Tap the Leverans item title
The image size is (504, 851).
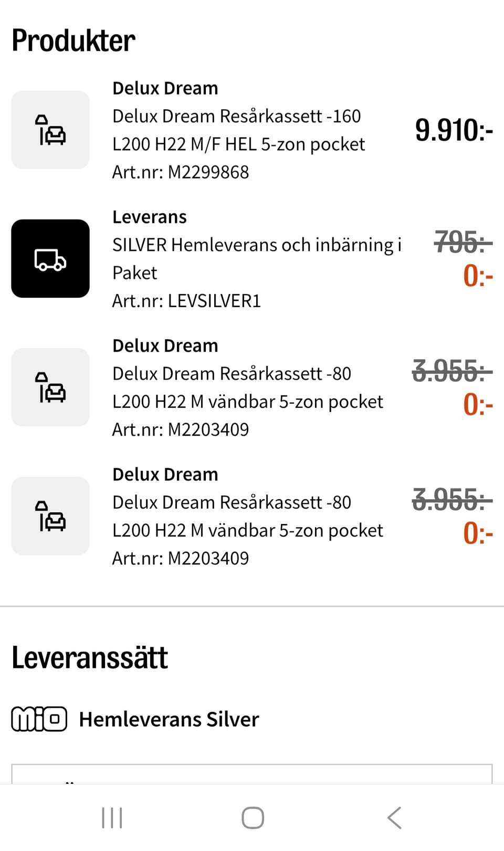[150, 217]
